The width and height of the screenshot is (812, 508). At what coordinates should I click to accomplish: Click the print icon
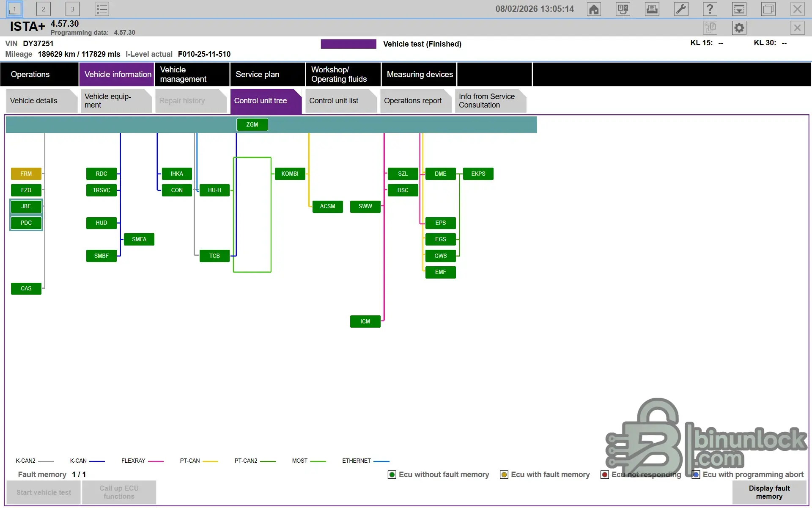click(652, 9)
